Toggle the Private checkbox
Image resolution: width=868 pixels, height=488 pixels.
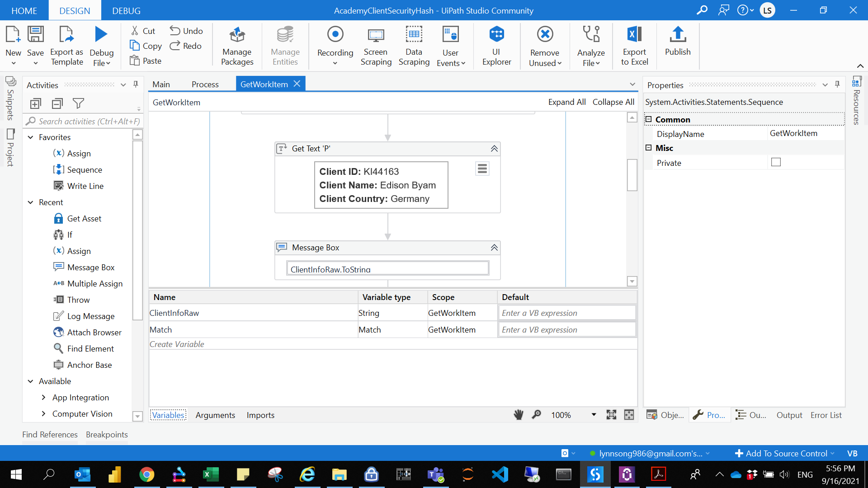pyautogui.click(x=776, y=162)
